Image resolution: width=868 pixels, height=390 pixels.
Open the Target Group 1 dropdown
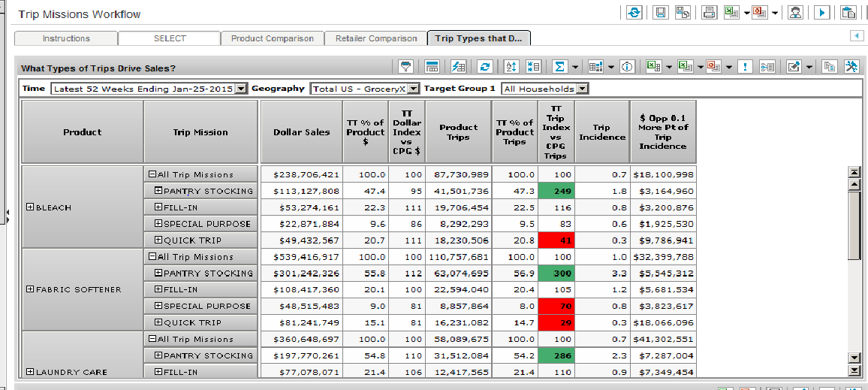click(582, 89)
